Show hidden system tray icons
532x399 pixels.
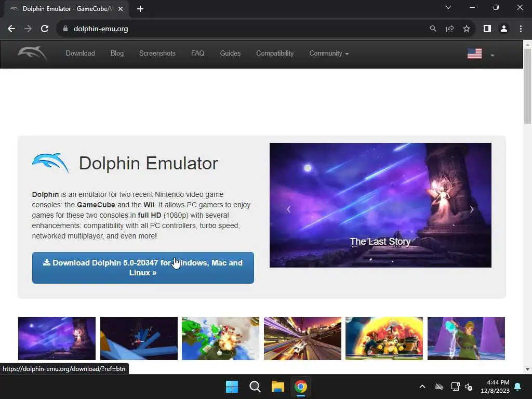coord(422,387)
